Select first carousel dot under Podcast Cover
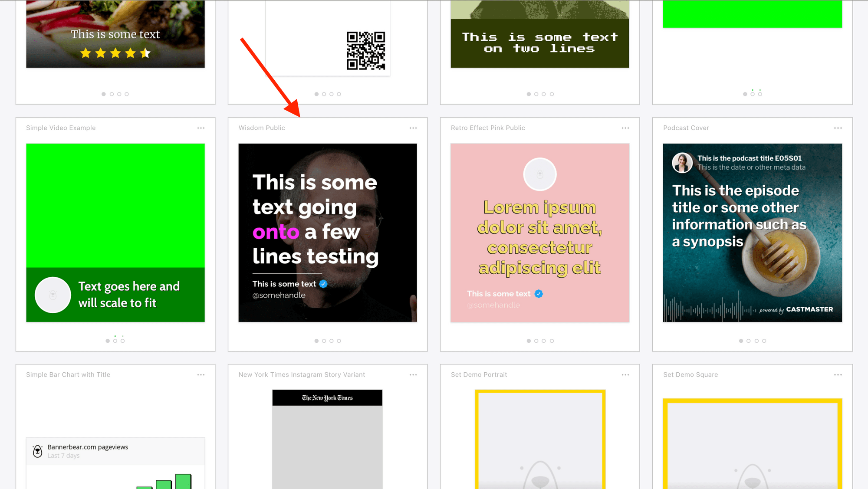868x489 pixels. [x=741, y=341]
